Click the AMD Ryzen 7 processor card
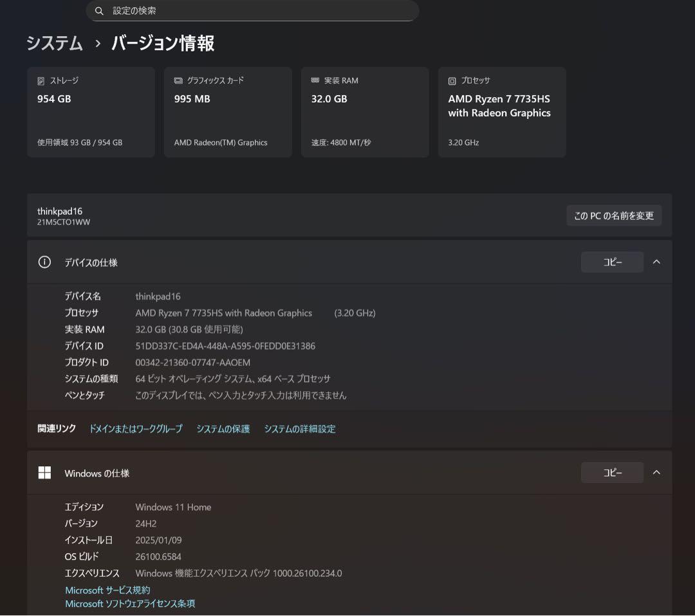Viewport: 695px width, 616px height. pos(502,112)
